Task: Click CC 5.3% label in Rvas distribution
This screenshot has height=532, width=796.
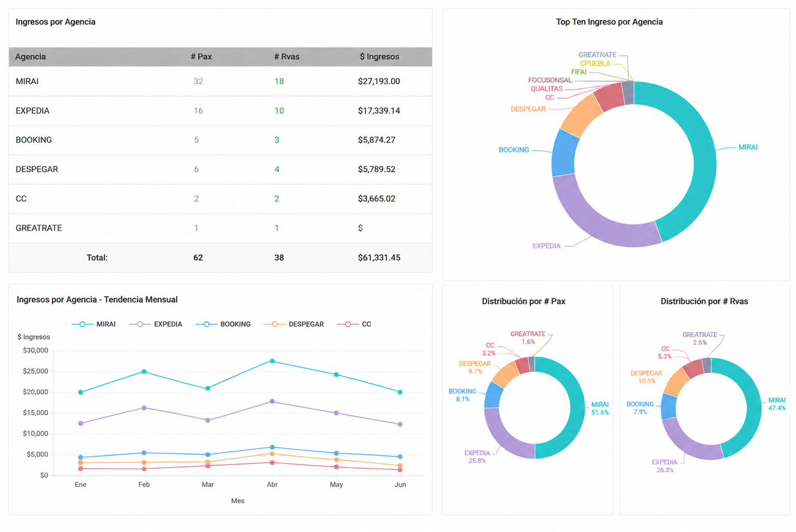Action: 665,353
